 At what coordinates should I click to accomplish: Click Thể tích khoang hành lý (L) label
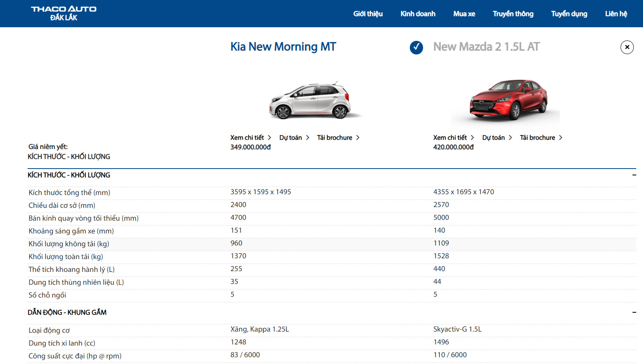click(71, 269)
